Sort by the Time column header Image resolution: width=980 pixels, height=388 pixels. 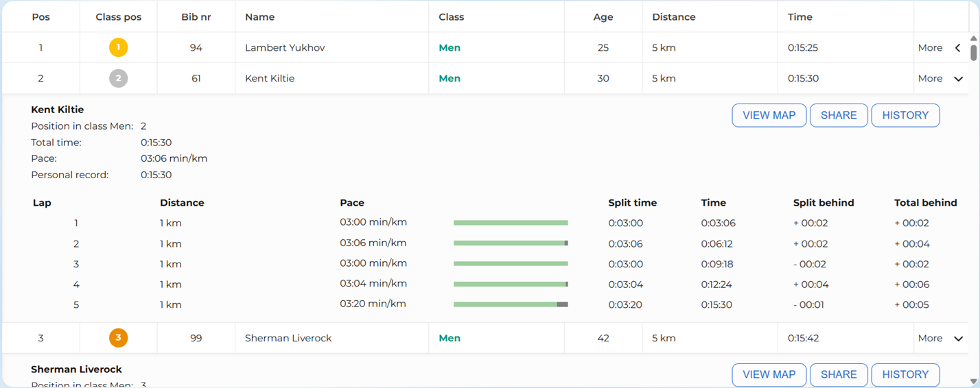800,17
